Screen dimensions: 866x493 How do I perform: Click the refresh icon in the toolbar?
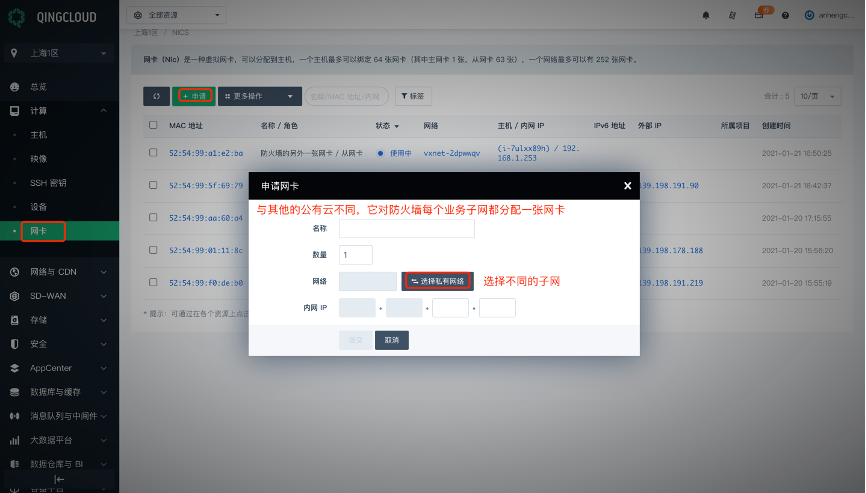[156, 96]
